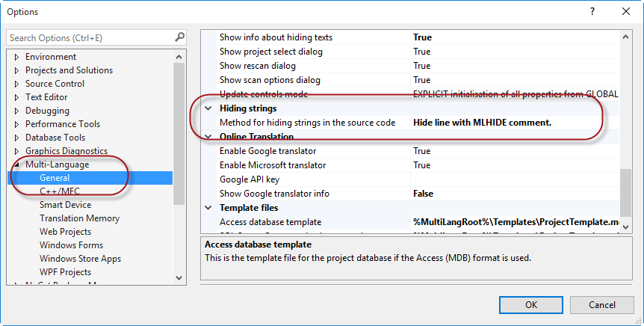644x326 pixels.
Task: Open the Translation Memory page
Action: 79,218
